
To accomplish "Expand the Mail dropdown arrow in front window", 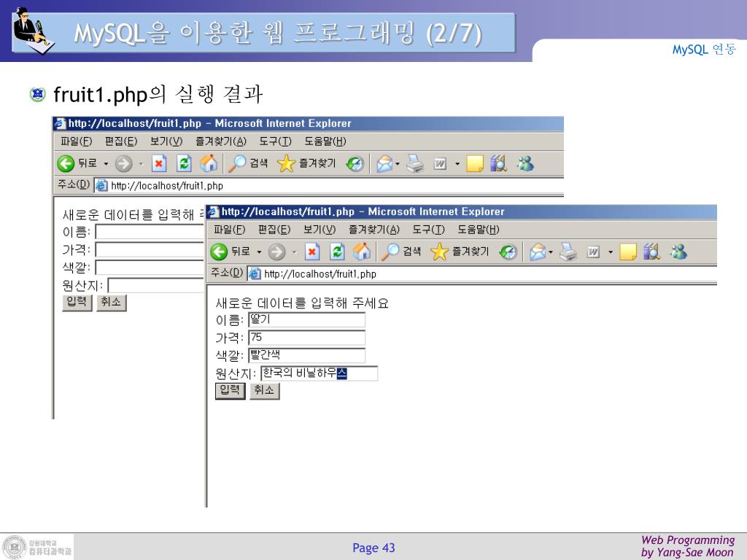I will (551, 252).
